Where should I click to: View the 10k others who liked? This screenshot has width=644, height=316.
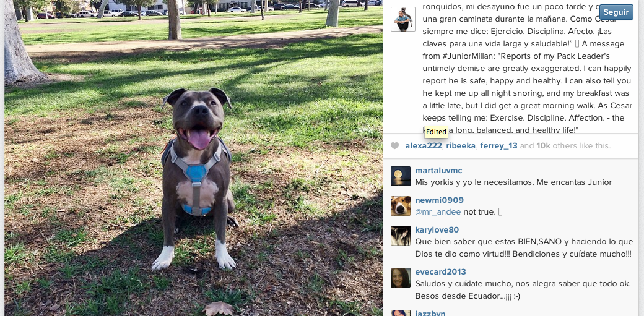click(x=544, y=146)
